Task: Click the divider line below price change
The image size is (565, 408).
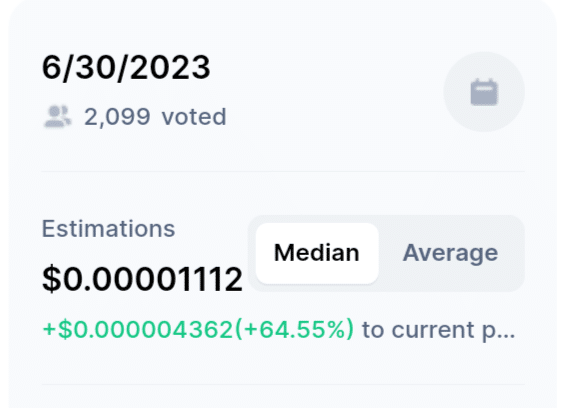Action: [283, 385]
